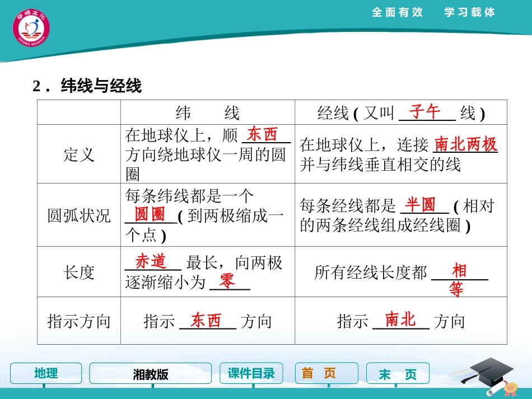Click header slogan 学习载体
The image size is (532, 399).
(470, 12)
